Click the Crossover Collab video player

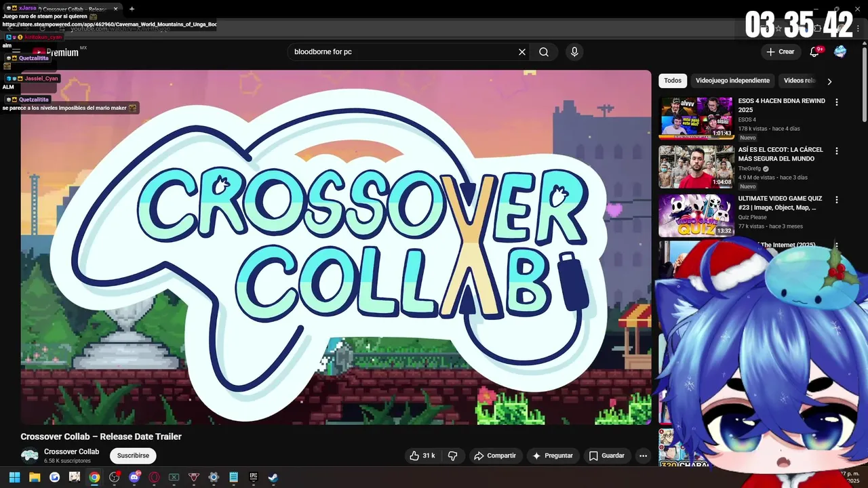coord(336,247)
